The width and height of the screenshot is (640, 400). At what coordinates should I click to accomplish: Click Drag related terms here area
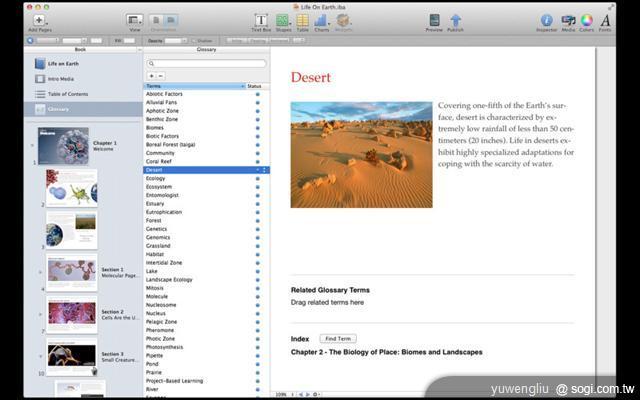tap(327, 302)
